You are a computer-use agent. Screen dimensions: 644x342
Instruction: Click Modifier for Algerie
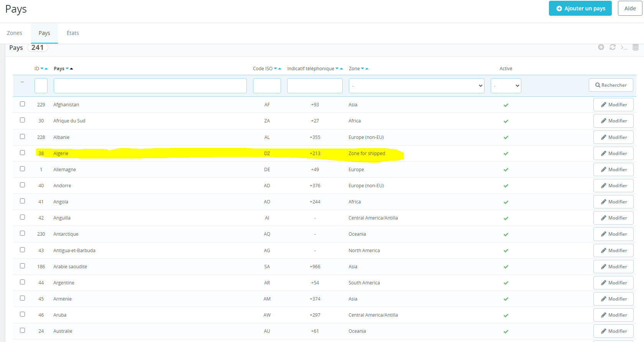(613, 154)
